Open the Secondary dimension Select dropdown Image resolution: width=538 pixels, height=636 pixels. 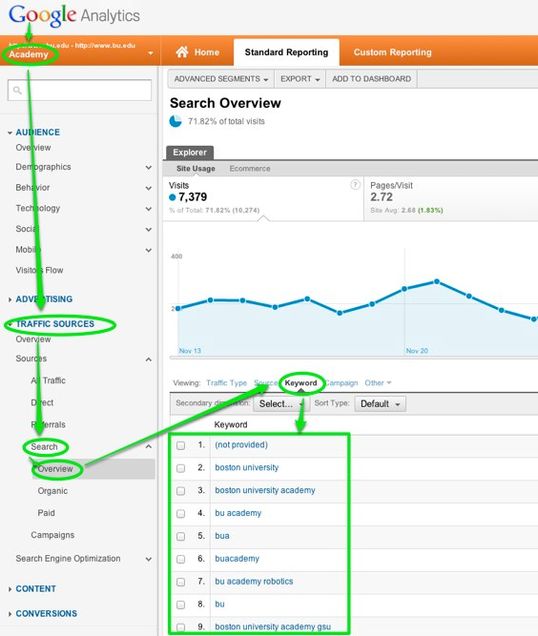(x=281, y=404)
